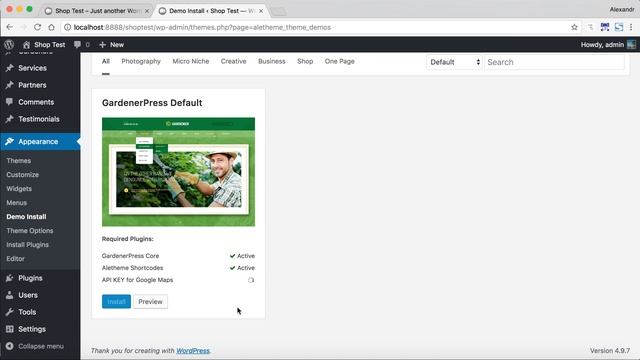Open the WordPress footer link

point(193,351)
